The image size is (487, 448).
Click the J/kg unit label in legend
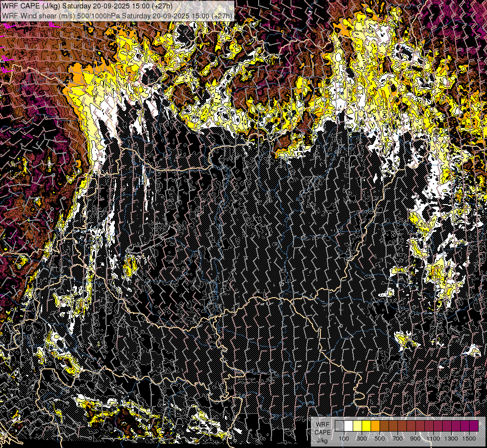322,441
